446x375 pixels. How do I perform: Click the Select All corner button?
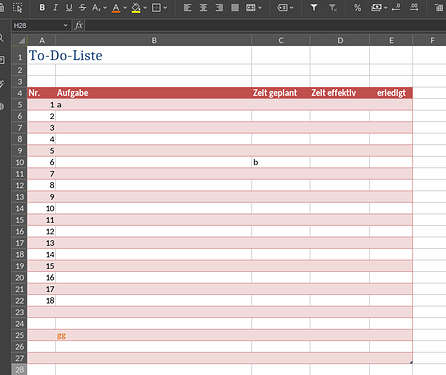[20, 40]
